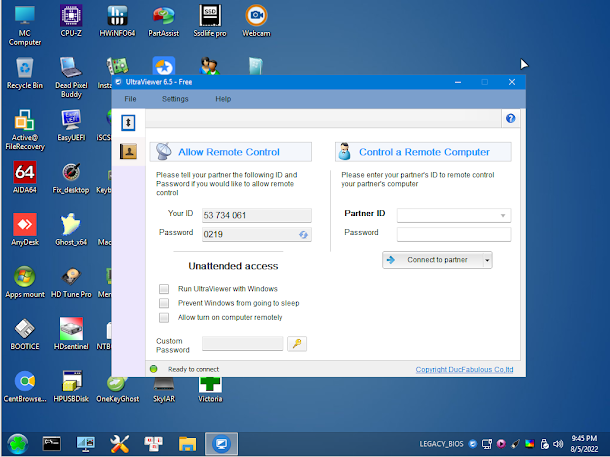Click the key icon beside Custom Password
Image resolution: width=610 pixels, height=457 pixels.
pos(297,344)
